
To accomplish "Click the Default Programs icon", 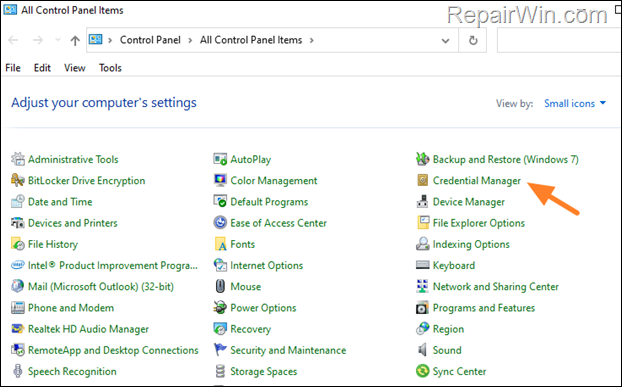I will click(220, 201).
